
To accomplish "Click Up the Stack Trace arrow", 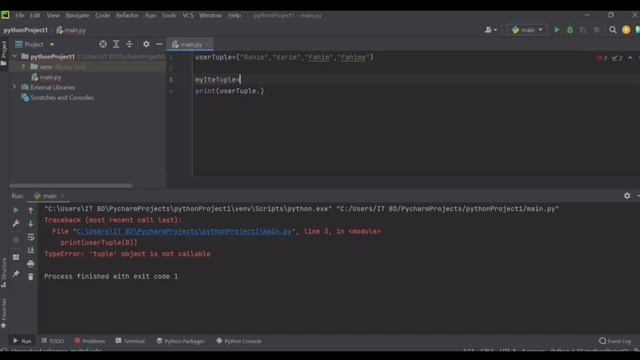I will pyautogui.click(x=31, y=210).
